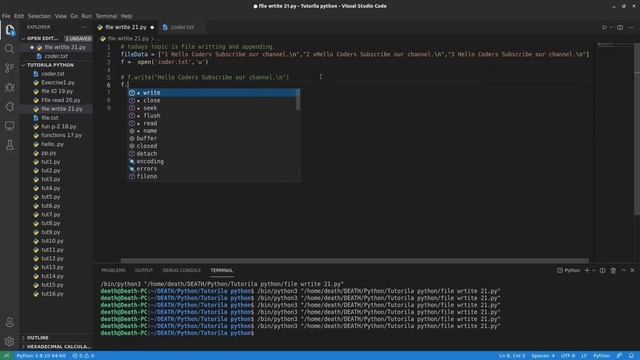
Task: Open notifications bell in status bar
Action: 631,356
